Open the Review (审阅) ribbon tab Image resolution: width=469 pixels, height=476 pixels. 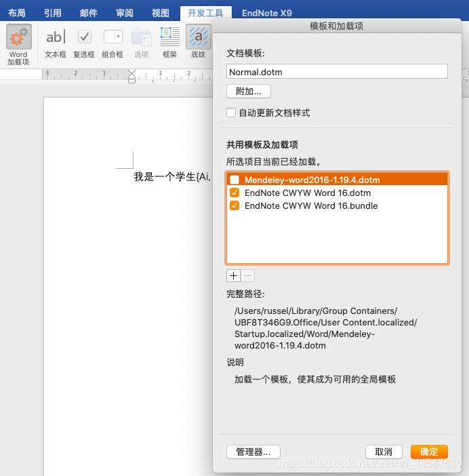tap(125, 13)
